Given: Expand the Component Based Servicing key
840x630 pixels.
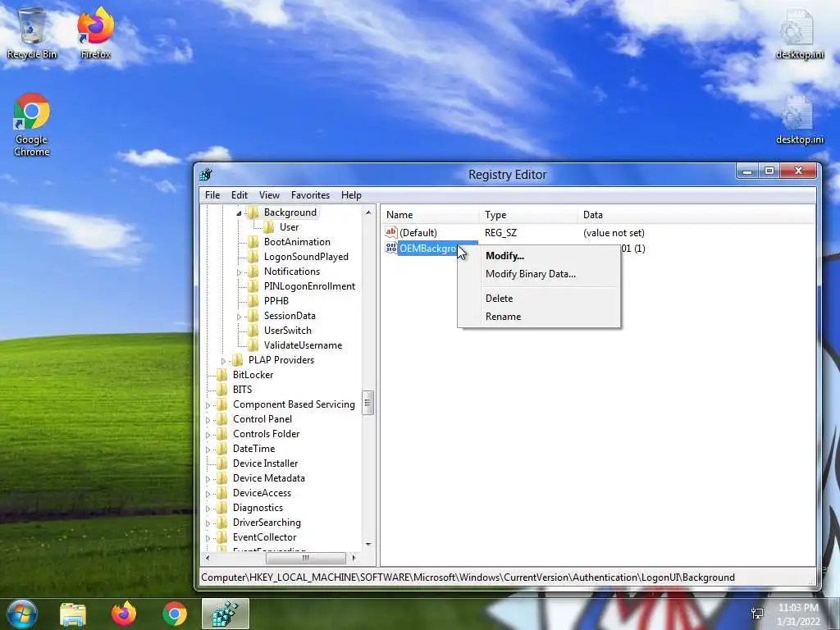Looking at the screenshot, I should [x=208, y=405].
